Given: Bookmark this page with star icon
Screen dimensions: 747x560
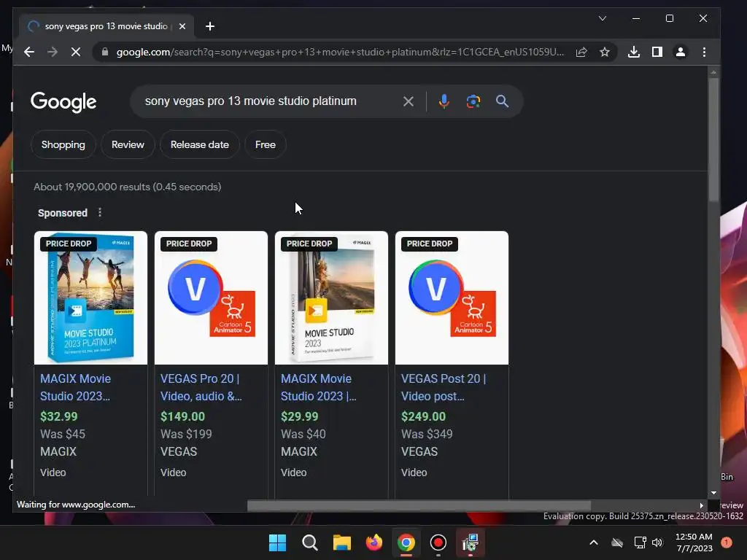Looking at the screenshot, I should [605, 52].
